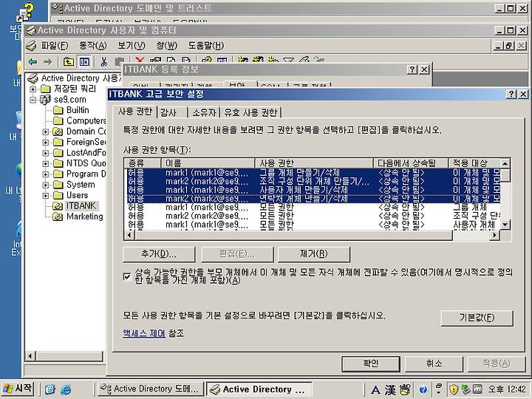This screenshot has height=399, width=532.
Task: Expand the 저장된 쿼리 tree node
Action: (x=33, y=89)
